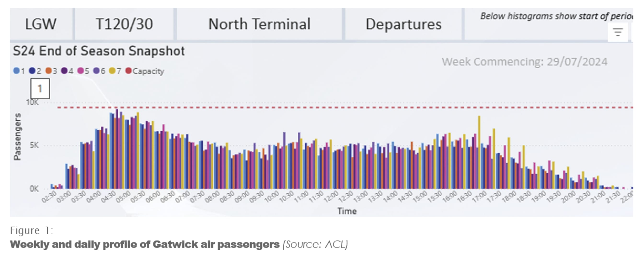
Task: Click the pink legend dot for series 5
Action: pyautogui.click(x=80, y=71)
